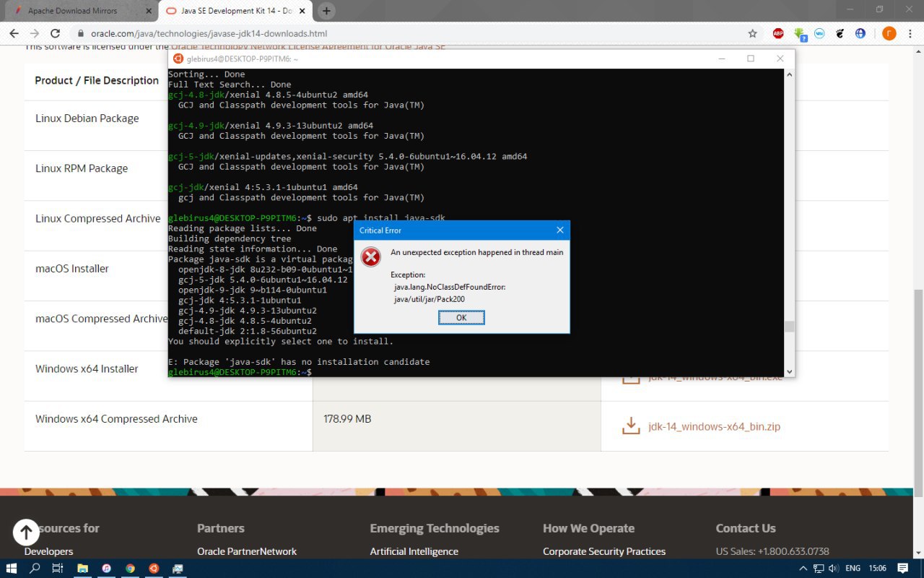Click the scroll-to-top arrow button

click(x=26, y=532)
